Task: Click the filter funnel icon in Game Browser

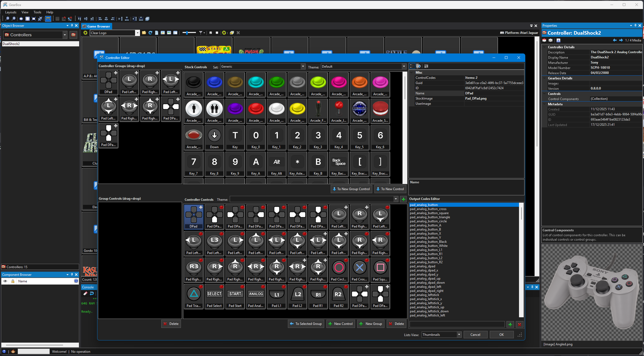Action: pyautogui.click(x=201, y=33)
